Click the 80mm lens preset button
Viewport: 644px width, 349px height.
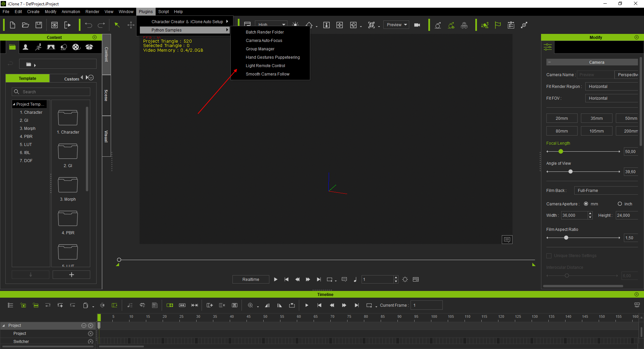click(562, 131)
